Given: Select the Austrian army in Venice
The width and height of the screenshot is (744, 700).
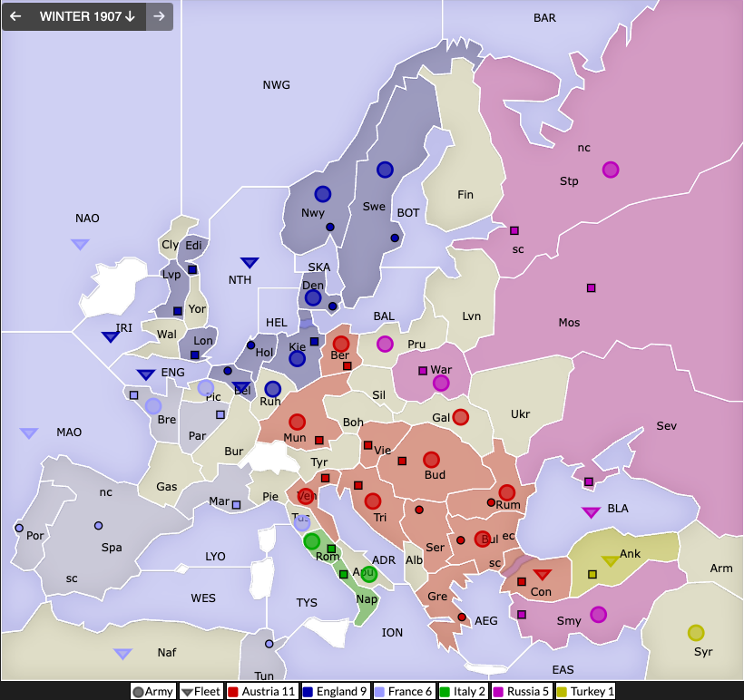Looking at the screenshot, I should tap(306, 497).
